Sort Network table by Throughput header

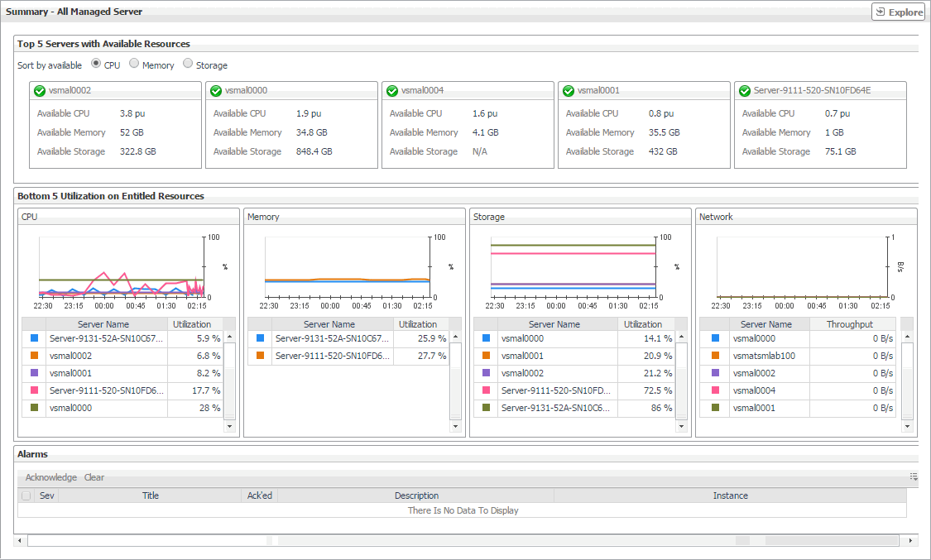pyautogui.click(x=849, y=324)
